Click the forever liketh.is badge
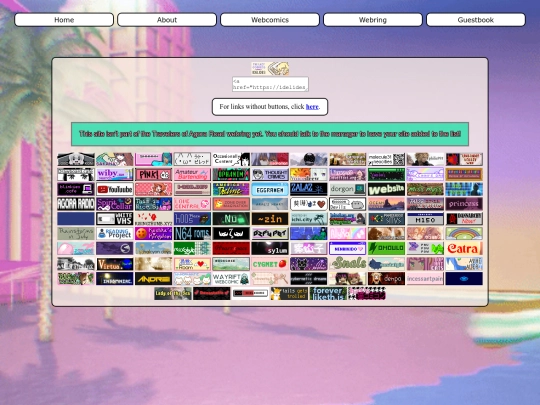This screenshot has width=540, height=405. [328, 293]
